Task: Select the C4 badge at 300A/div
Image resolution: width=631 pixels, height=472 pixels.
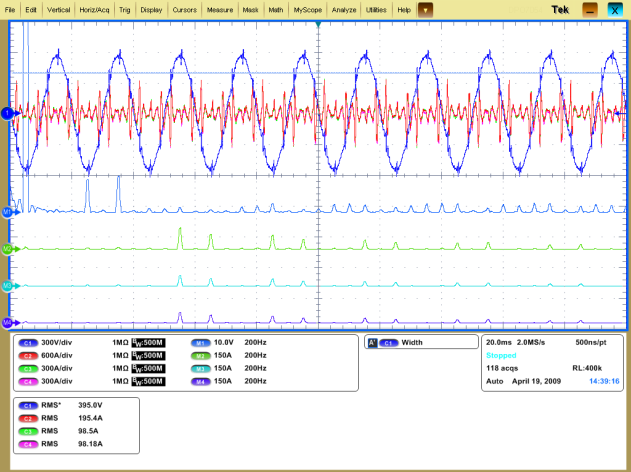Action: pyautogui.click(x=28, y=381)
